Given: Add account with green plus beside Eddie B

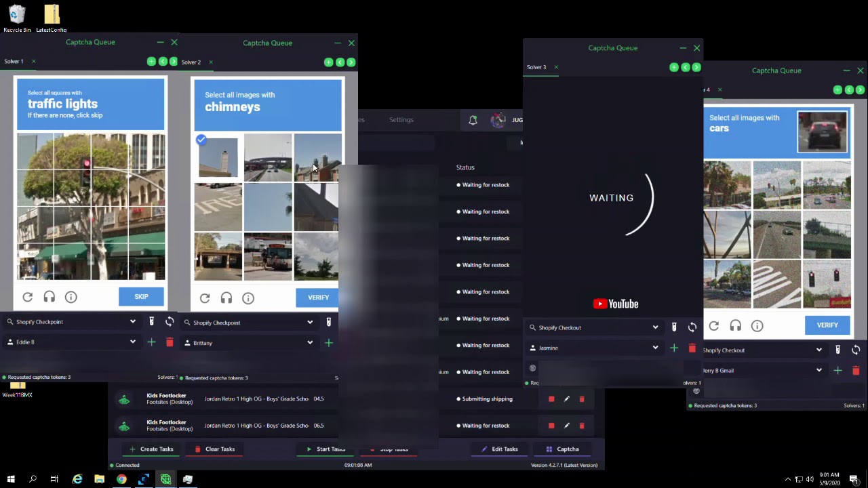Looking at the screenshot, I should (x=151, y=342).
